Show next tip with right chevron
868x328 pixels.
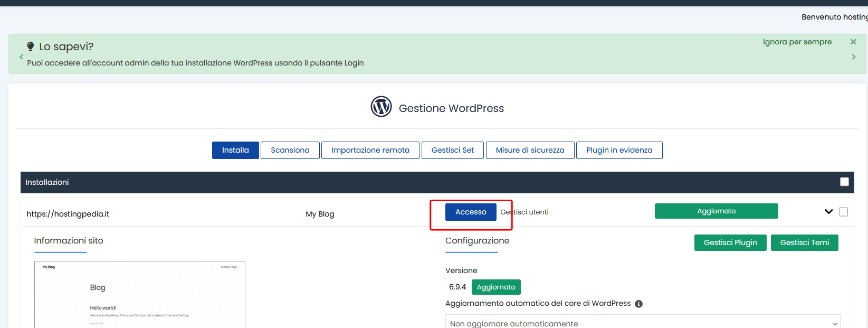point(853,57)
